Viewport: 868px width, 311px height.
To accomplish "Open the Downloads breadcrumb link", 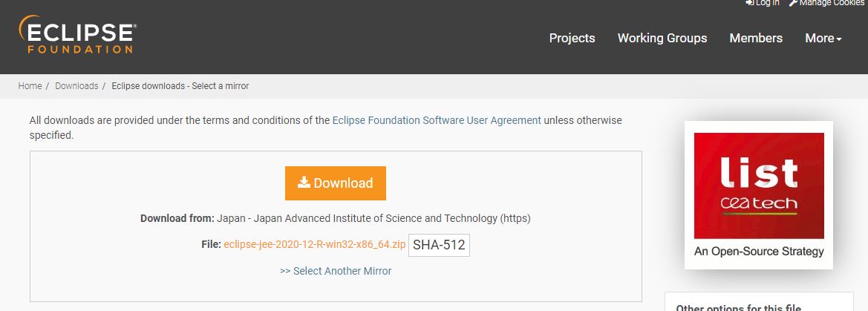I will click(x=76, y=86).
